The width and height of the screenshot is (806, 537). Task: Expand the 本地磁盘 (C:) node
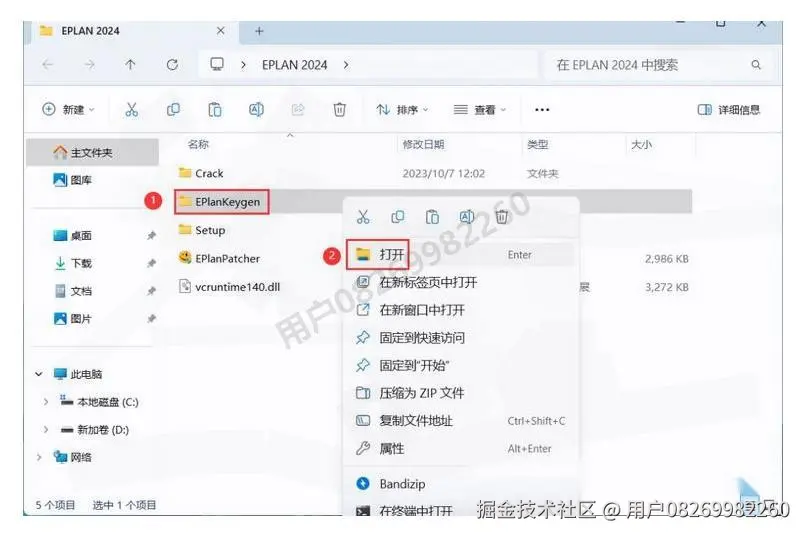click(x=45, y=402)
